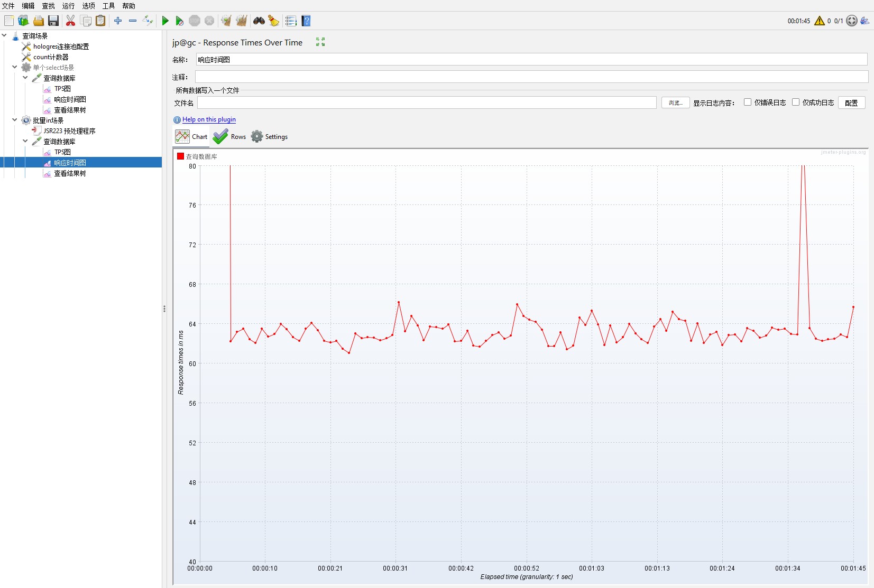Select JSR223 预处理程序 tree item
The width and height of the screenshot is (874, 588).
(69, 130)
